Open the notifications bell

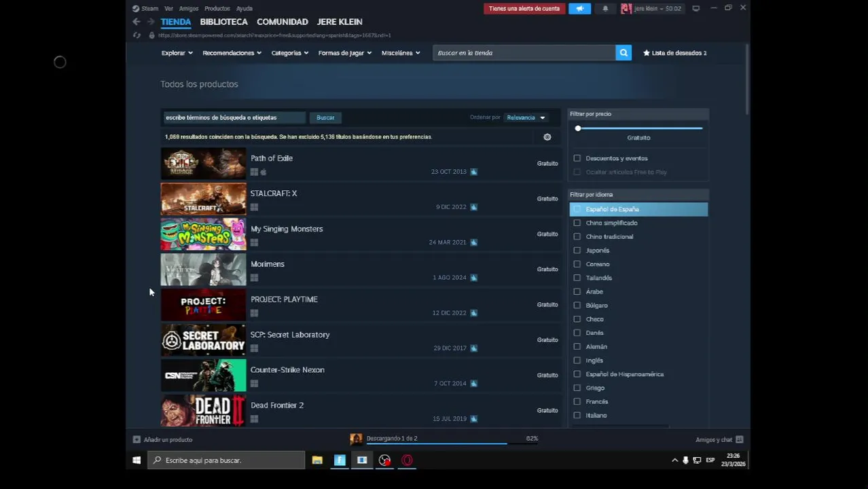tap(605, 9)
